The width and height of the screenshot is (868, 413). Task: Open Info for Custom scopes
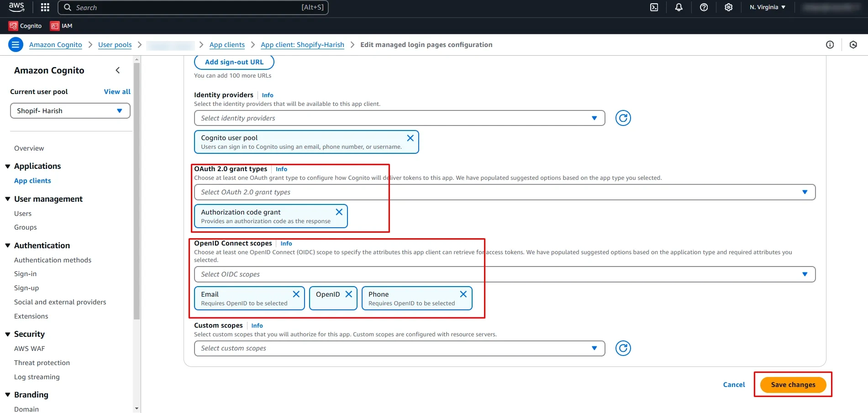pos(257,326)
